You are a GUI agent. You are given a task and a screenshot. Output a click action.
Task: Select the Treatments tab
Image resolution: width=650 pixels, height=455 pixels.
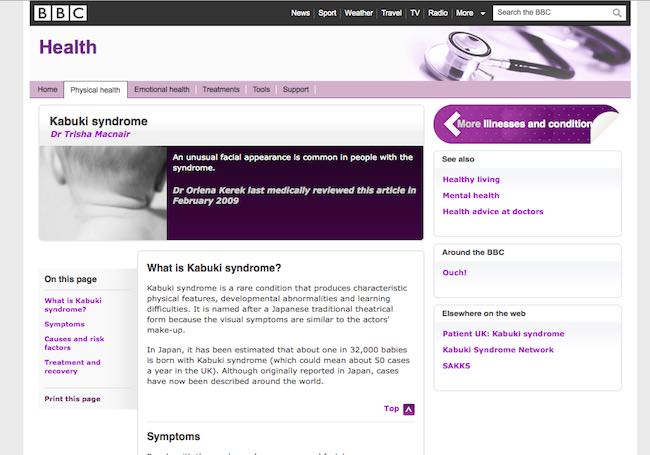click(221, 90)
